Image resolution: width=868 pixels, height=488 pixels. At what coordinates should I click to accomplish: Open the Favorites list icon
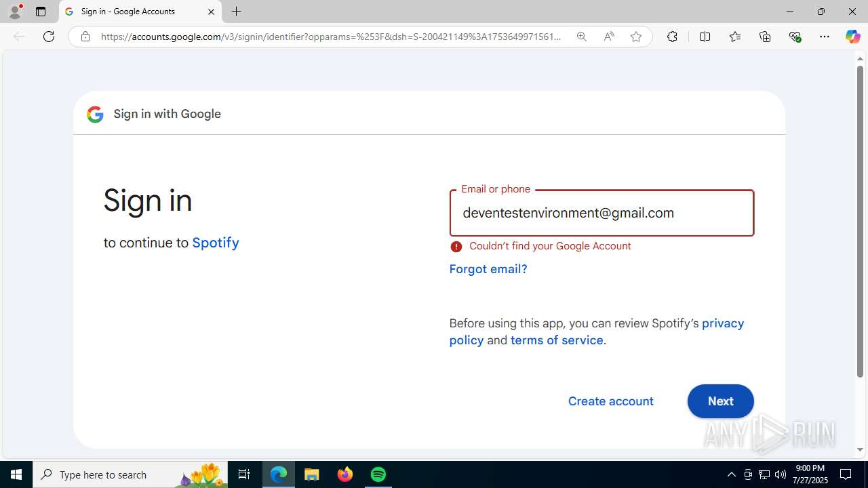tap(734, 37)
